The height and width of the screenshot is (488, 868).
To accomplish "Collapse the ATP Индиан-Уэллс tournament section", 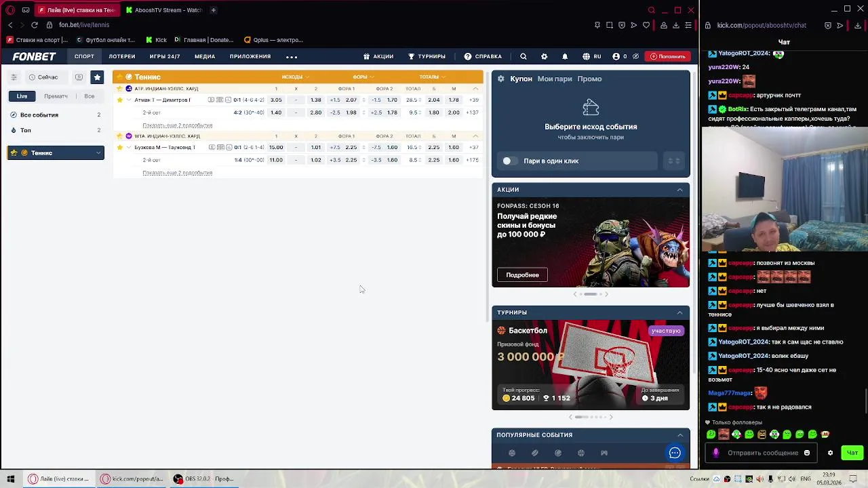I will [475, 89].
